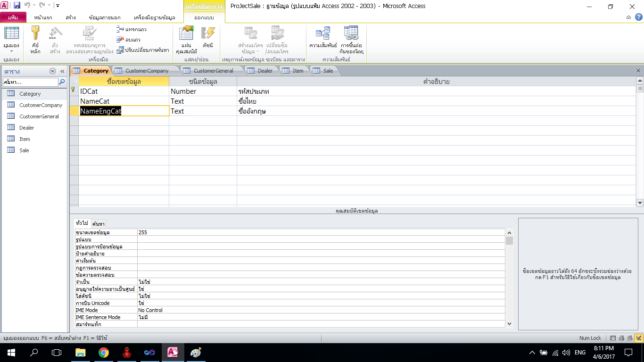Click the IDCat field name cell
The image size is (644, 362).
(x=124, y=91)
